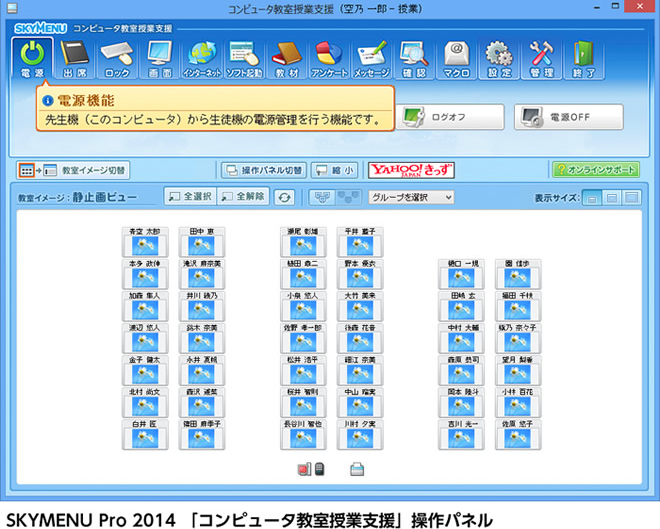Select student thumbnail 北村 尚文

point(145,403)
